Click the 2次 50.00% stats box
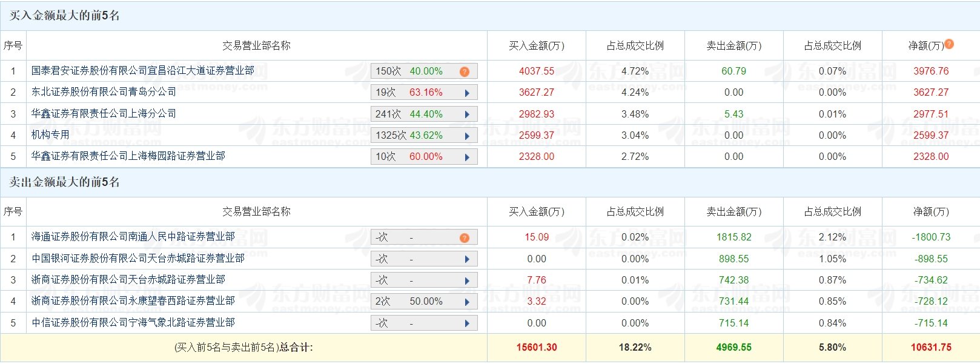 coord(418,302)
